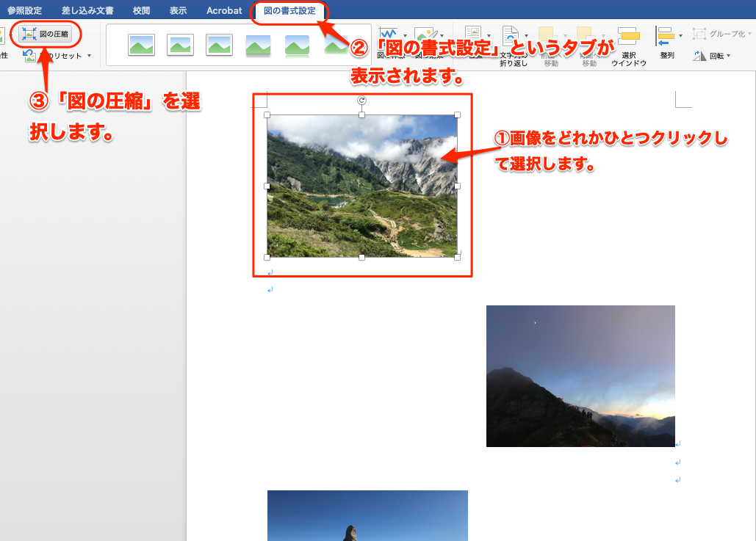
Task: Expand the 回転 rotate dropdown arrow
Action: 728,56
